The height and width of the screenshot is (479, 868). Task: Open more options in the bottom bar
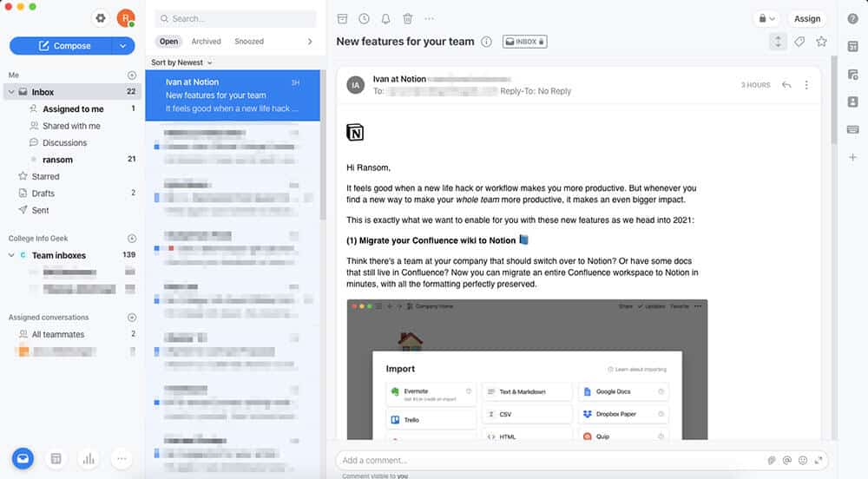(122, 458)
